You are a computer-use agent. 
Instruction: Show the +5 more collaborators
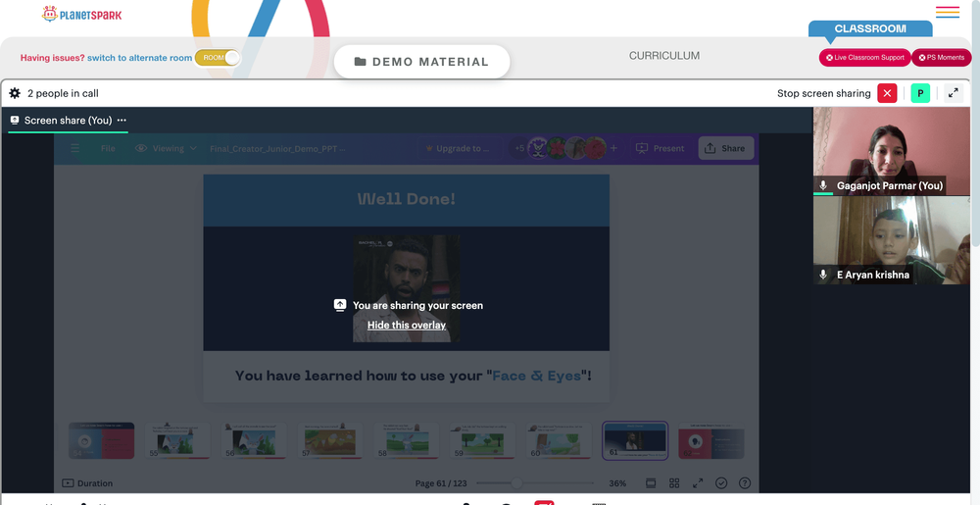point(519,148)
